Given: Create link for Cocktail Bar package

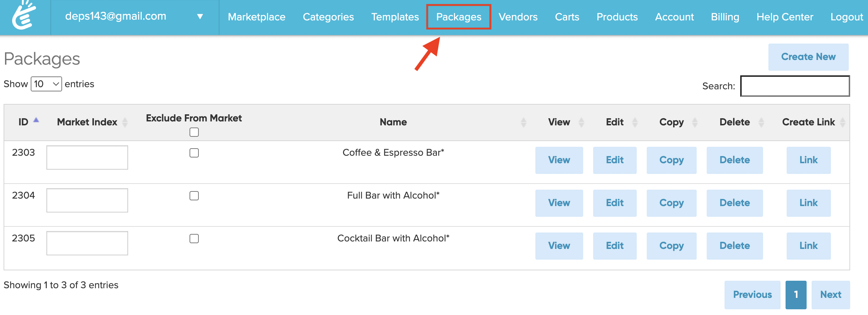Looking at the screenshot, I should (x=808, y=246).
